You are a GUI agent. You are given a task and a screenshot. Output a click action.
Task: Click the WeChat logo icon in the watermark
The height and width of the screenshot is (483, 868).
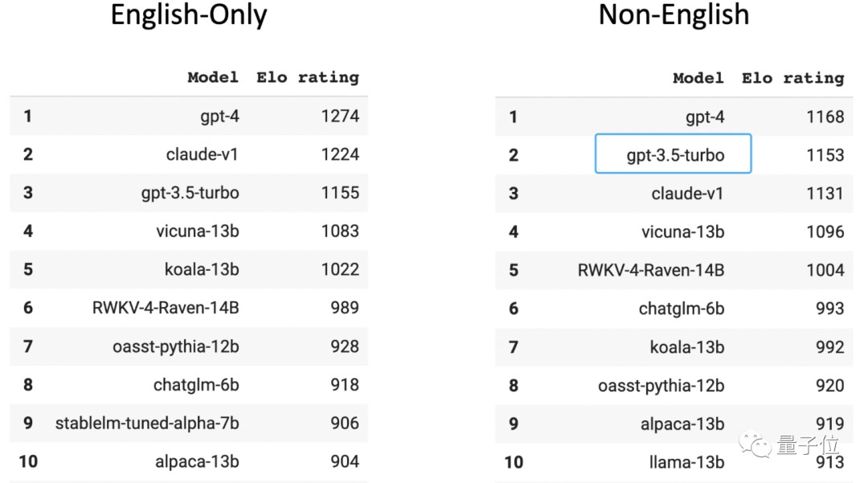tap(758, 444)
